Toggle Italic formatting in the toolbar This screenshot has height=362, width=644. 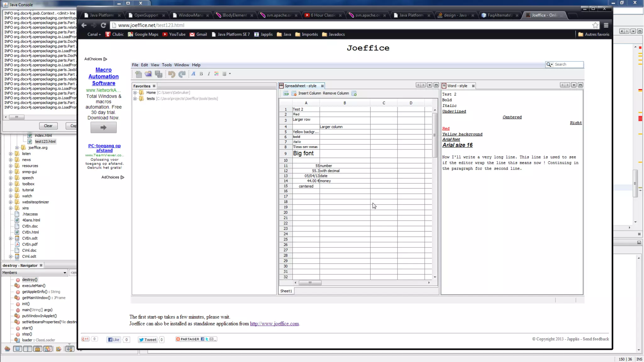coord(209,74)
